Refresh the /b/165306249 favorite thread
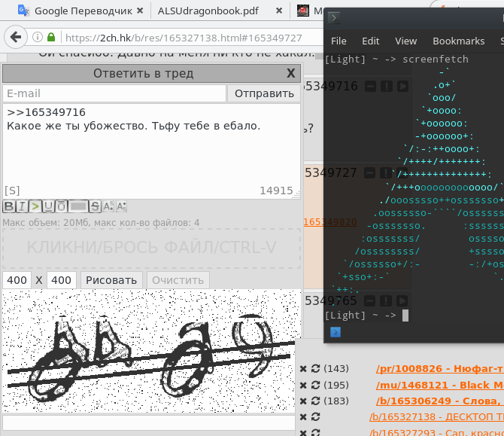 pos(316,401)
